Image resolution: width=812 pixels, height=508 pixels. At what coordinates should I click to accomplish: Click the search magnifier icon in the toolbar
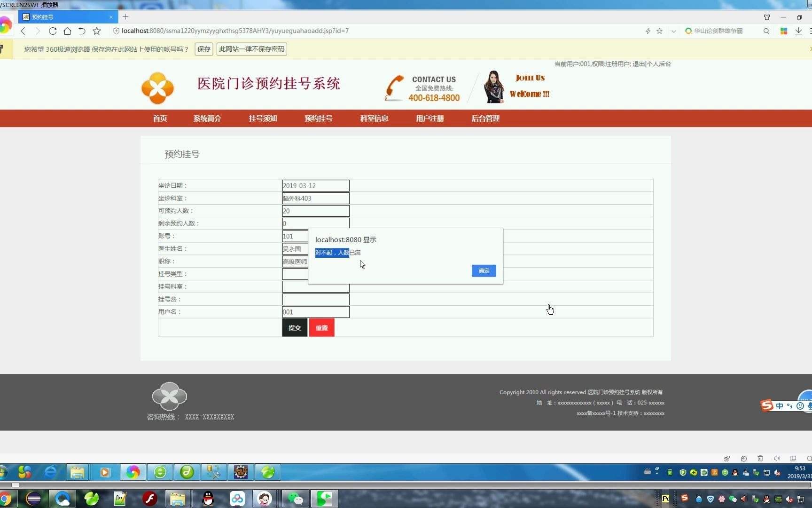click(766, 31)
